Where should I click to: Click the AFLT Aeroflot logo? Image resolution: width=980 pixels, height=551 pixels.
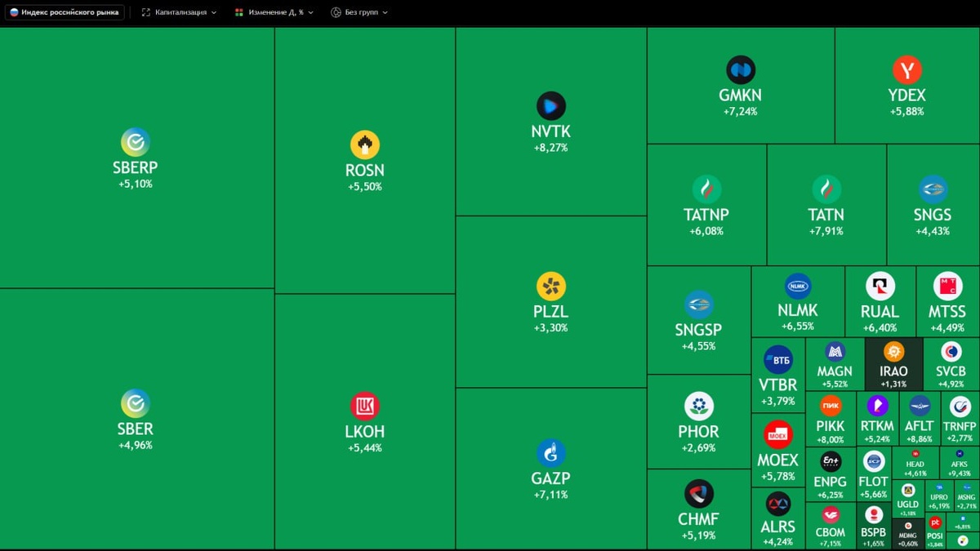click(x=920, y=406)
